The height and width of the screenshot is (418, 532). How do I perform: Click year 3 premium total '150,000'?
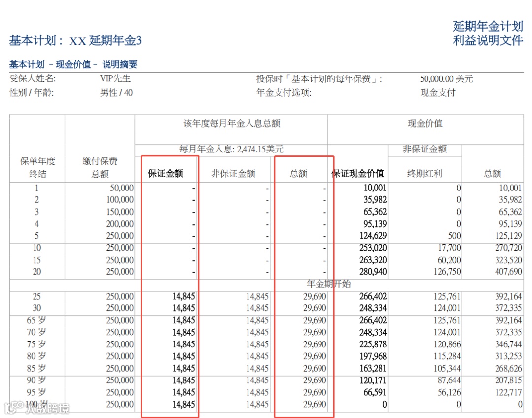pyautogui.click(x=120, y=212)
